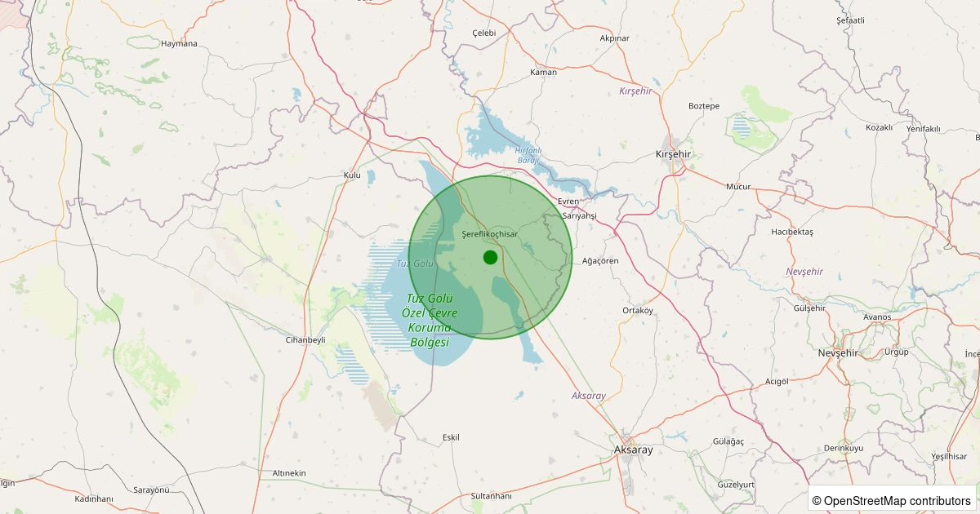Select the Ortaköy town label
The image size is (980, 514).
[638, 310]
